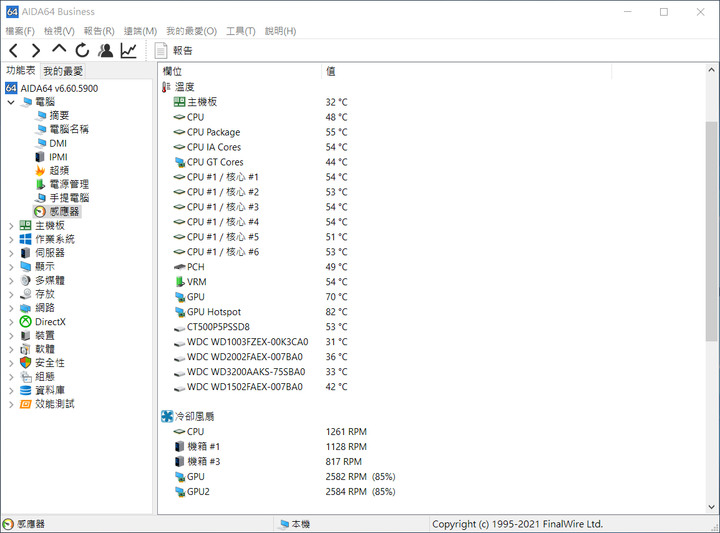
Task: Select the 感應器 sensor tree item
Action: [x=64, y=211]
